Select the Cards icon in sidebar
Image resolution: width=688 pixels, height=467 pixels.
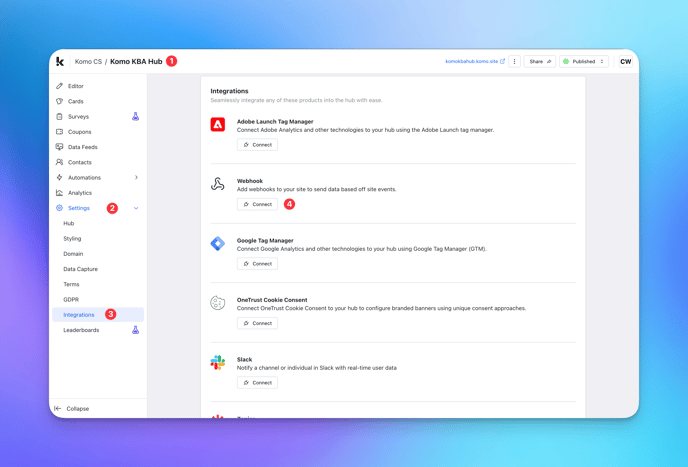(59, 101)
